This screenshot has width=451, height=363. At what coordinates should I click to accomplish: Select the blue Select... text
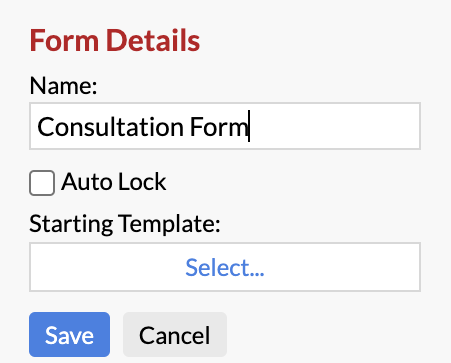225,267
